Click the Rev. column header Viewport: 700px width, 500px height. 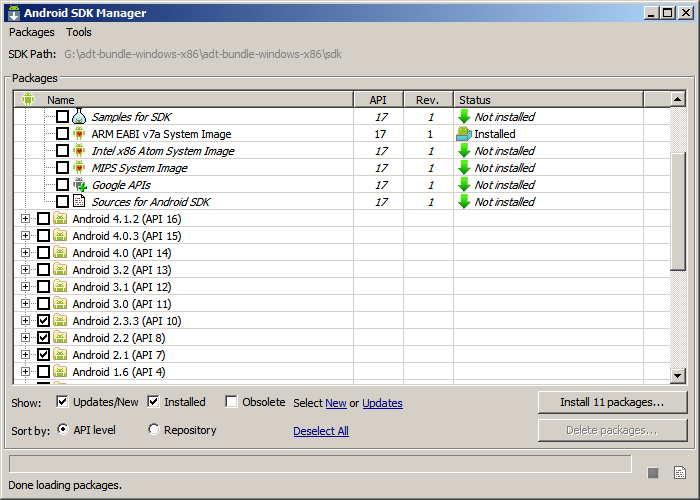(x=428, y=100)
